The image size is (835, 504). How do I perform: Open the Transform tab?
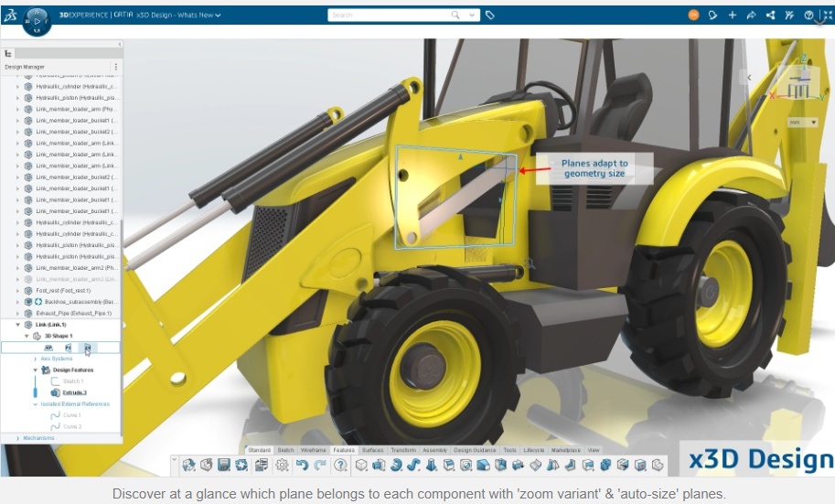403,450
